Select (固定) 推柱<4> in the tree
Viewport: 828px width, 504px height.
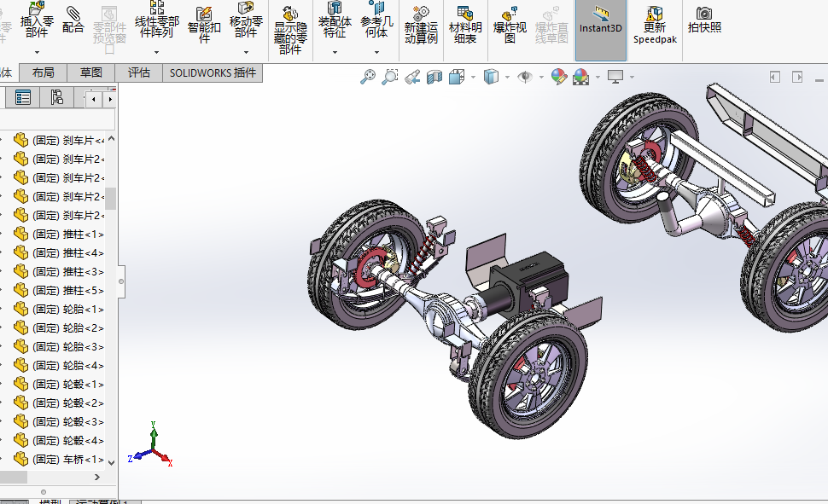(67, 252)
